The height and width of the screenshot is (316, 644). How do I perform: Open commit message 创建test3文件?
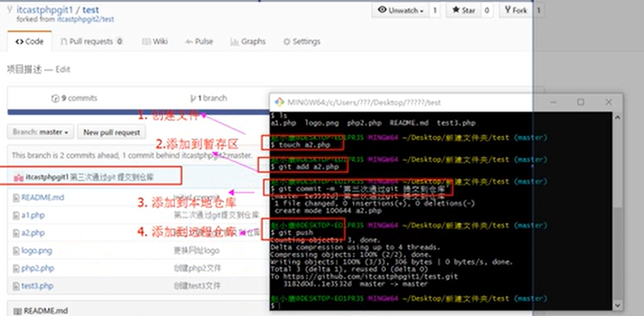(x=197, y=286)
